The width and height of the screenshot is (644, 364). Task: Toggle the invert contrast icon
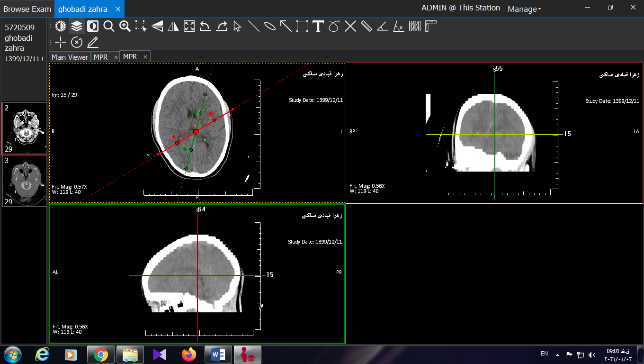[93, 27]
